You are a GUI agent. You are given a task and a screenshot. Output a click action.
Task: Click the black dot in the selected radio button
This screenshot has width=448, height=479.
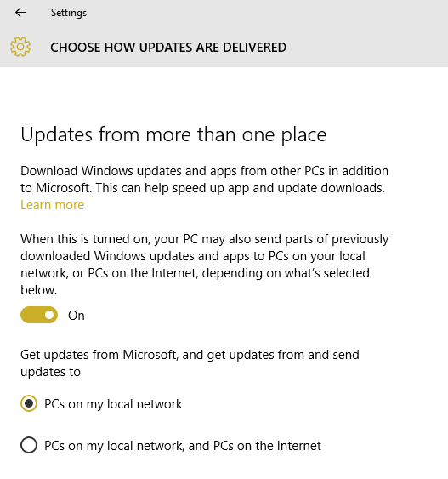click(29, 403)
